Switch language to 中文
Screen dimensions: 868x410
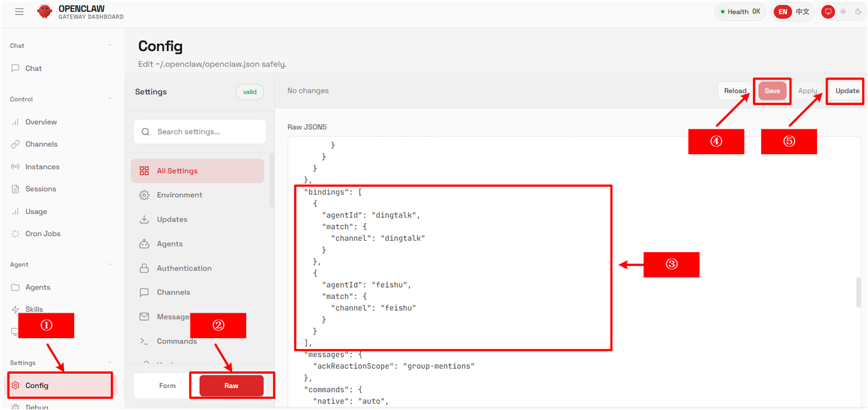pos(802,12)
